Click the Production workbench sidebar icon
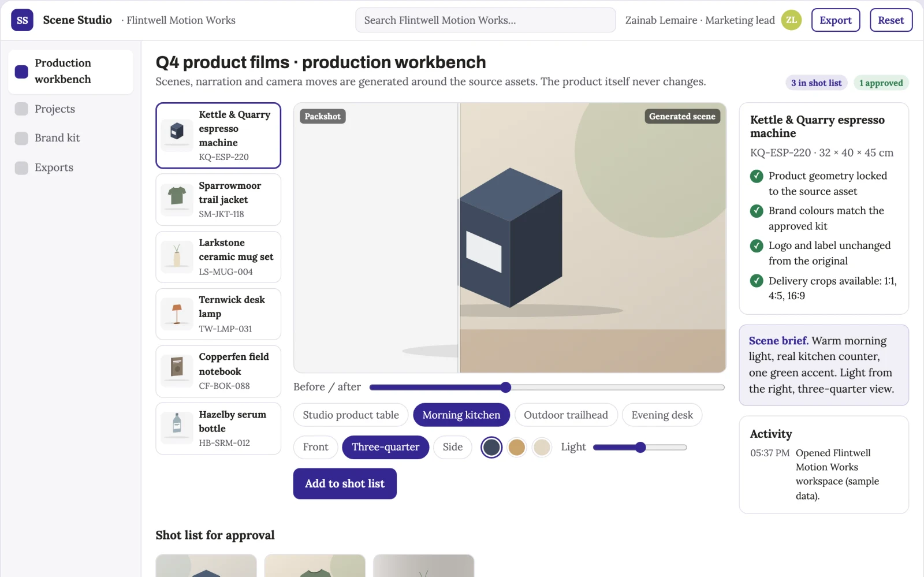The image size is (924, 577). click(x=21, y=72)
